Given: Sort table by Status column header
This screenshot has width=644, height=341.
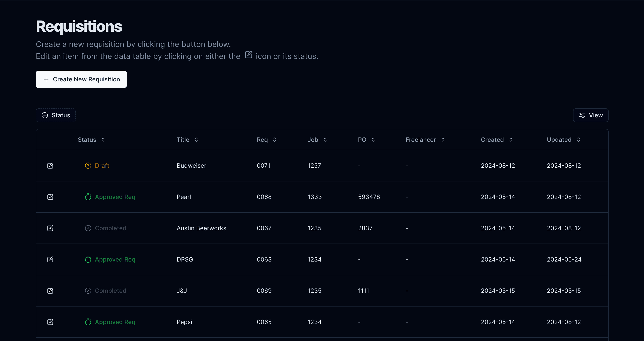Looking at the screenshot, I should (x=91, y=140).
